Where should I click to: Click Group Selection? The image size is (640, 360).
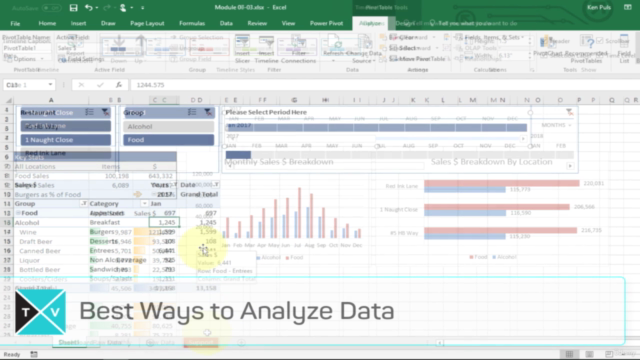coord(197,37)
